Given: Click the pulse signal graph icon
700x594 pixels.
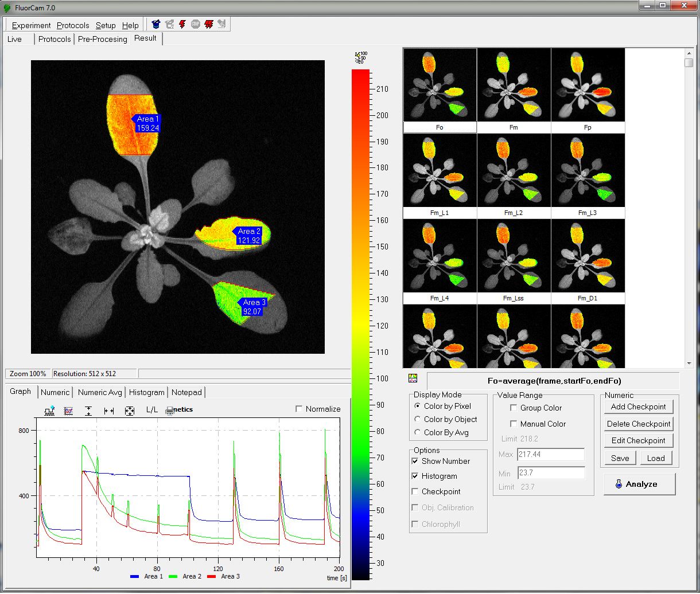Looking at the screenshot, I should point(49,411).
